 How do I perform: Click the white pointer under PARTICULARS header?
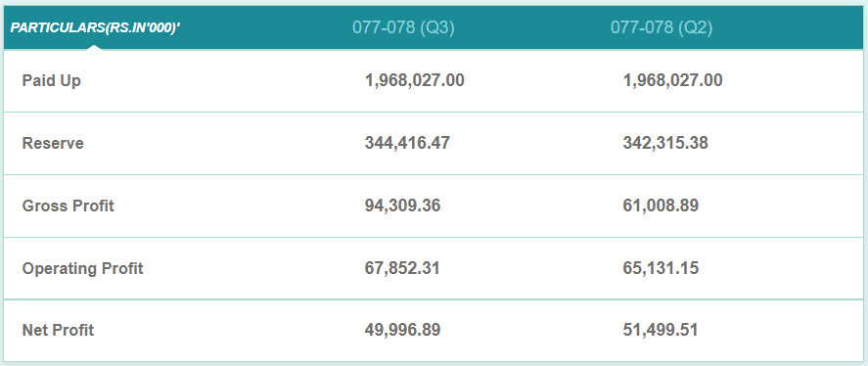95,47
